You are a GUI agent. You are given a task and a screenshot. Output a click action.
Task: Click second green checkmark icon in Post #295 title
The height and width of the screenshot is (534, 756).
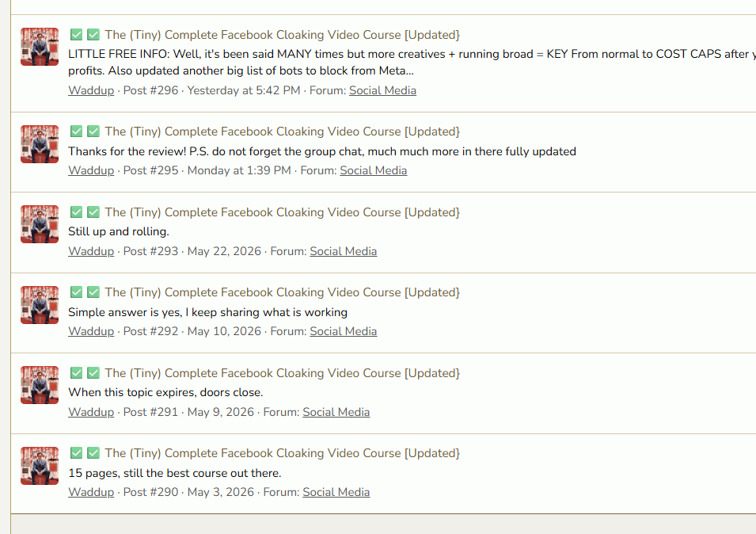pos(93,132)
